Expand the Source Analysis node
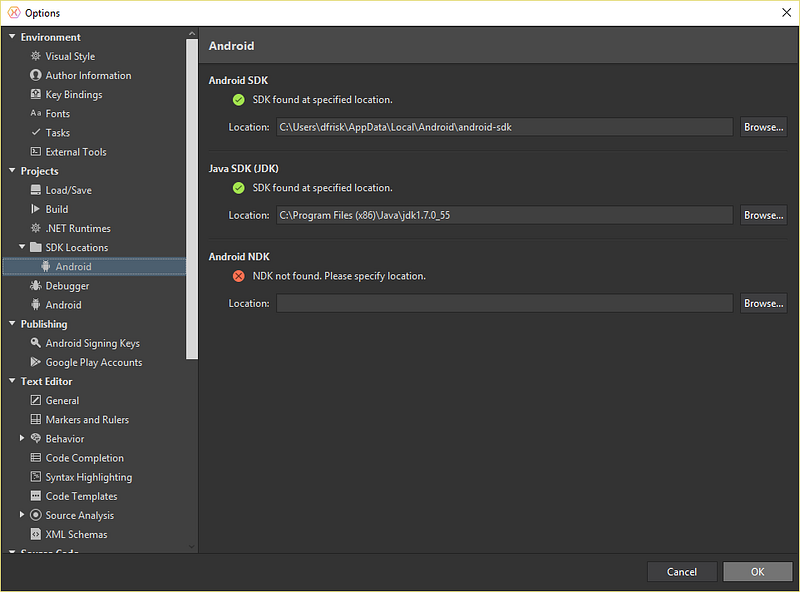This screenshot has height=592, width=800. pyautogui.click(x=22, y=515)
